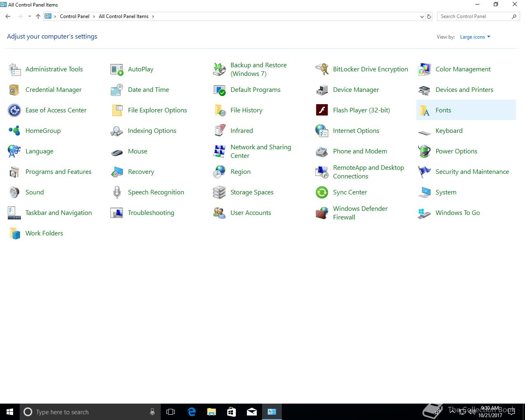
Task: Open the Credential Manager safe icon
Action: [14, 90]
